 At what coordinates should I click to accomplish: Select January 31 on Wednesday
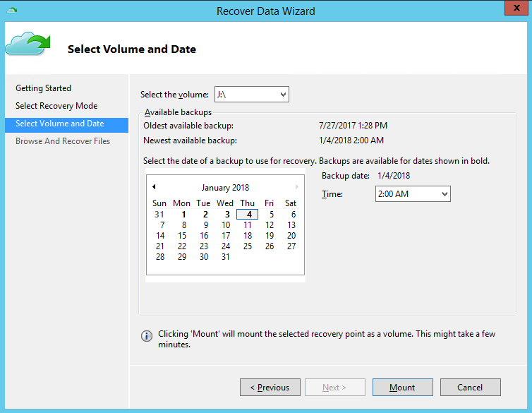226,256
